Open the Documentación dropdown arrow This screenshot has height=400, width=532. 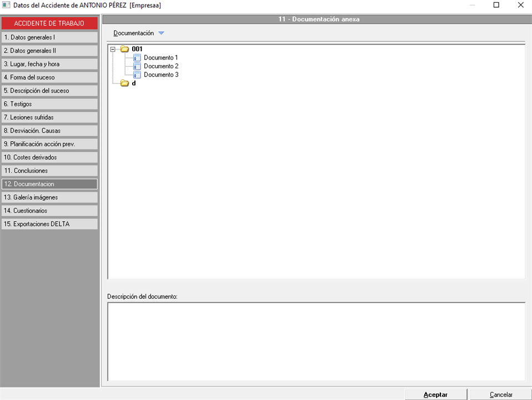(161, 33)
